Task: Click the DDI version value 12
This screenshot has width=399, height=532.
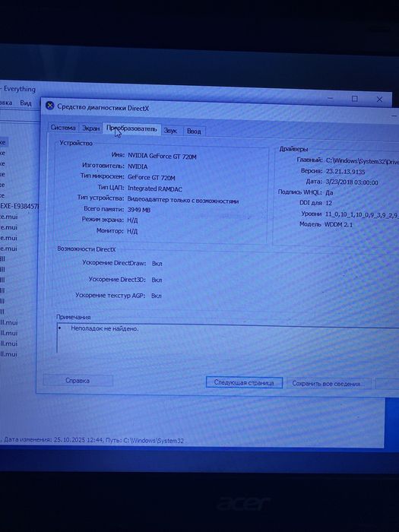Action: (x=328, y=203)
